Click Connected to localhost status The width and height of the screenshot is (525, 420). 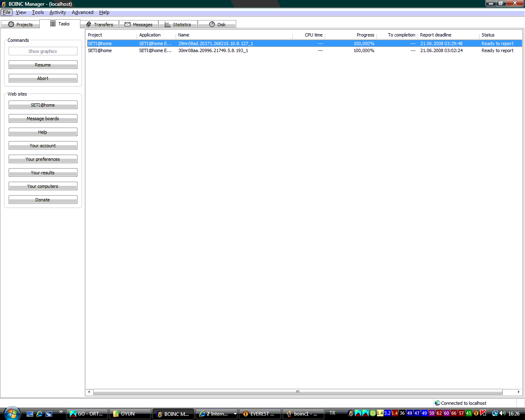click(461, 403)
